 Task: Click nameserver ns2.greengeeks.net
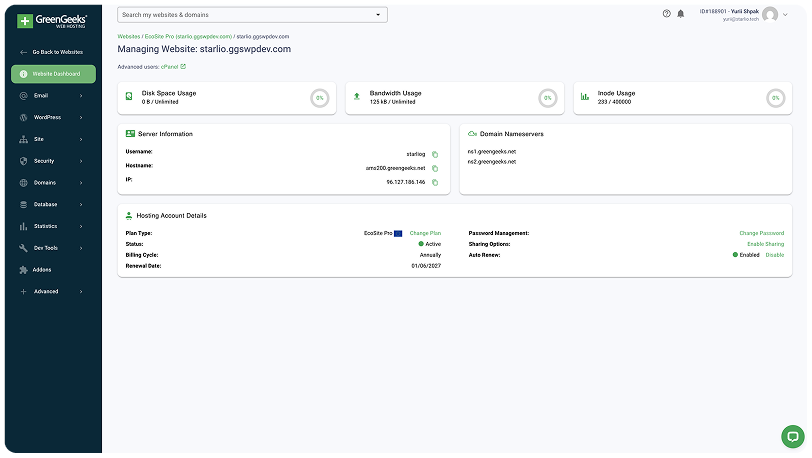click(491, 162)
